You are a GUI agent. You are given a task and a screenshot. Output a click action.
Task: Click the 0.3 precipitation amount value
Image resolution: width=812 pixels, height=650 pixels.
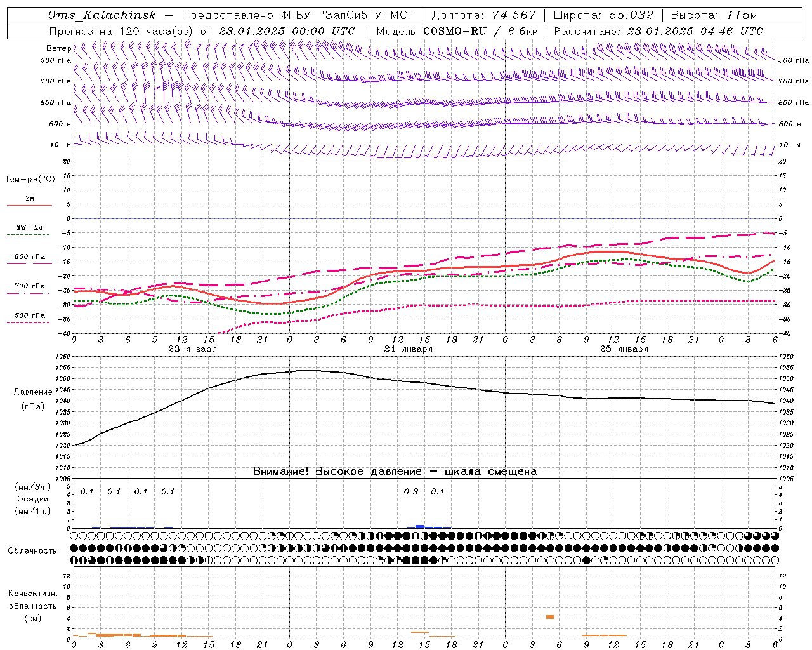pos(411,491)
